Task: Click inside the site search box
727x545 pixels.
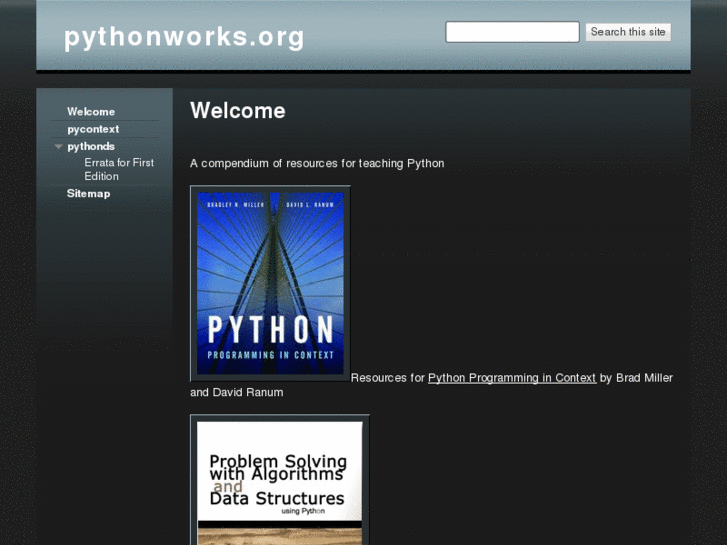Action: point(512,32)
